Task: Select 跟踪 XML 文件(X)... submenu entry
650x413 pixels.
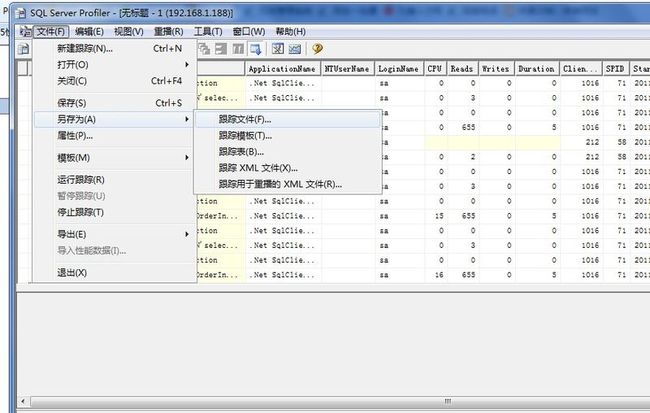Action: 288,168
